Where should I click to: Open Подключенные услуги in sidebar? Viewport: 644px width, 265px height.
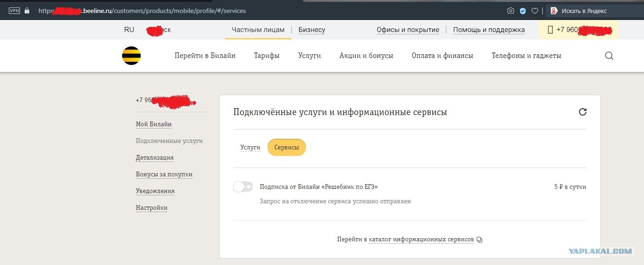169,141
